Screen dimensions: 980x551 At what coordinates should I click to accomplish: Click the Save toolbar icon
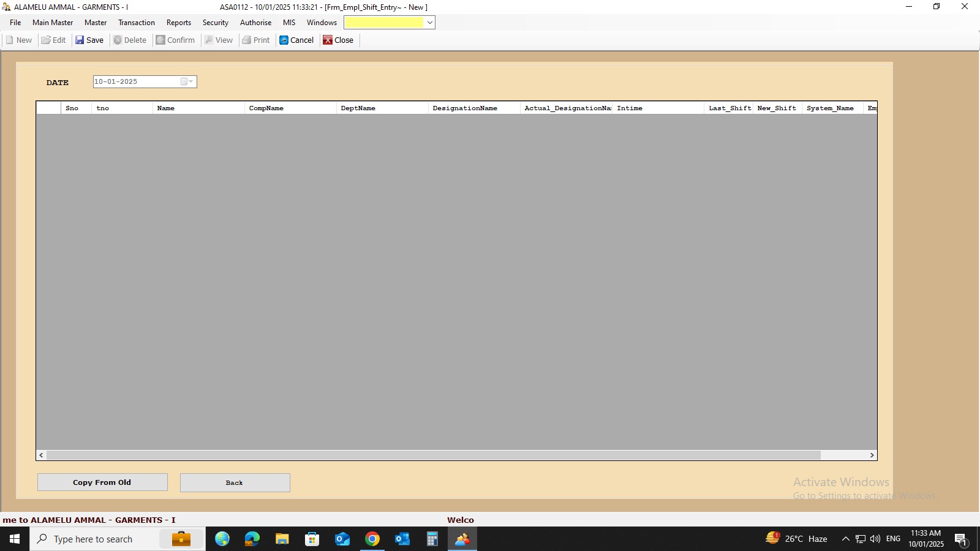point(80,40)
